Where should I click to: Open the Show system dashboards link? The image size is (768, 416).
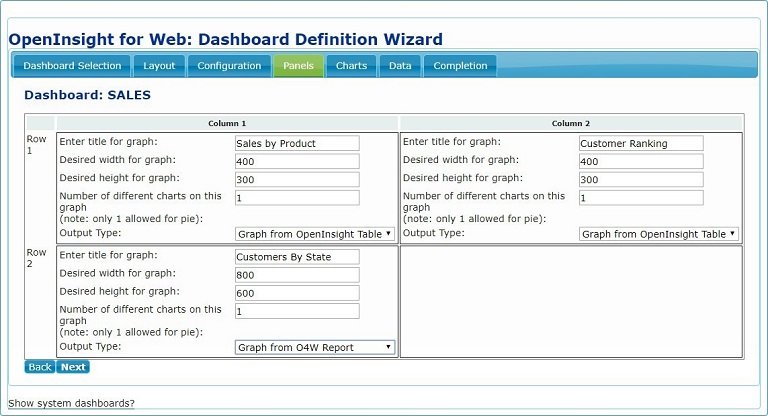pos(72,403)
